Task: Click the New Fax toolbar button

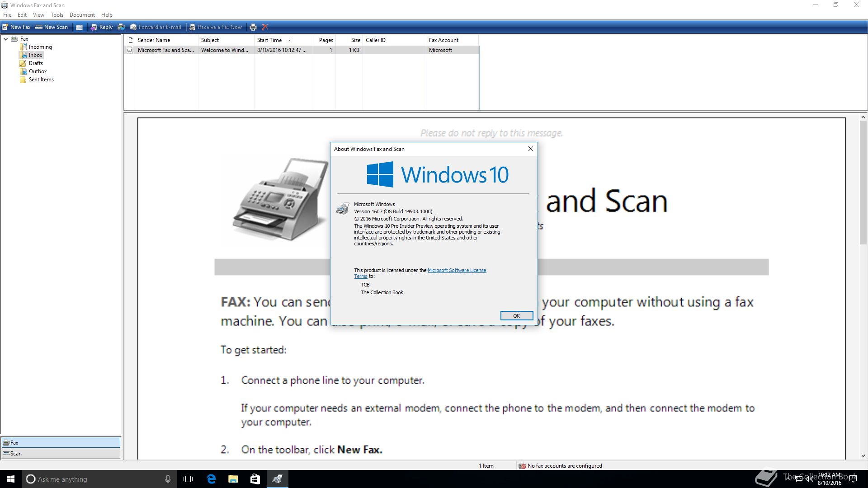Action: [x=16, y=27]
